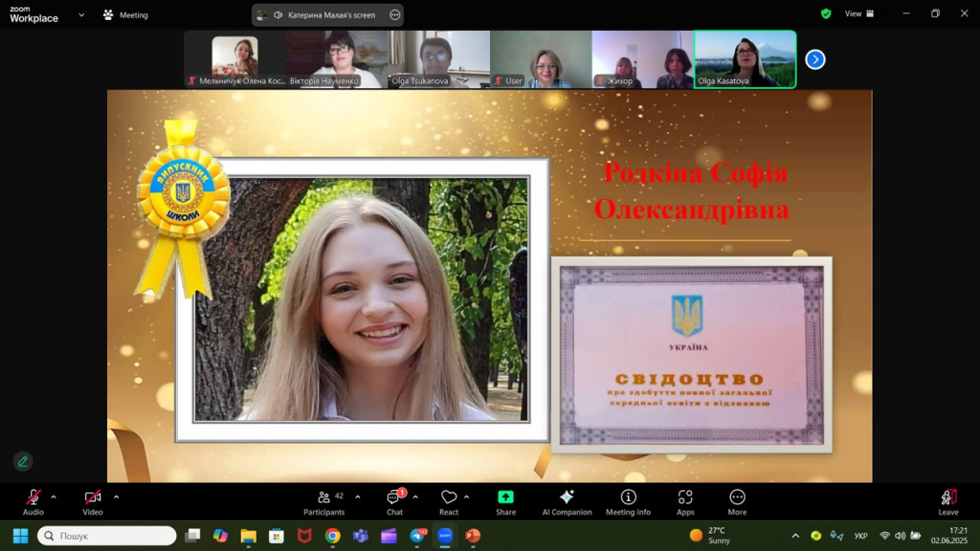Viewport: 980px width, 551px height.
Task: Select Olga Kasatova's video thumbnail
Action: (x=745, y=59)
